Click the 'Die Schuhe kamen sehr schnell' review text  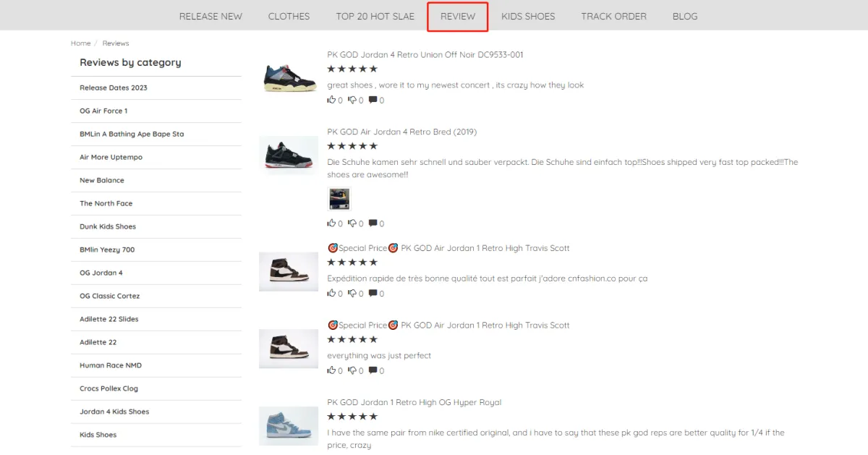point(563,169)
